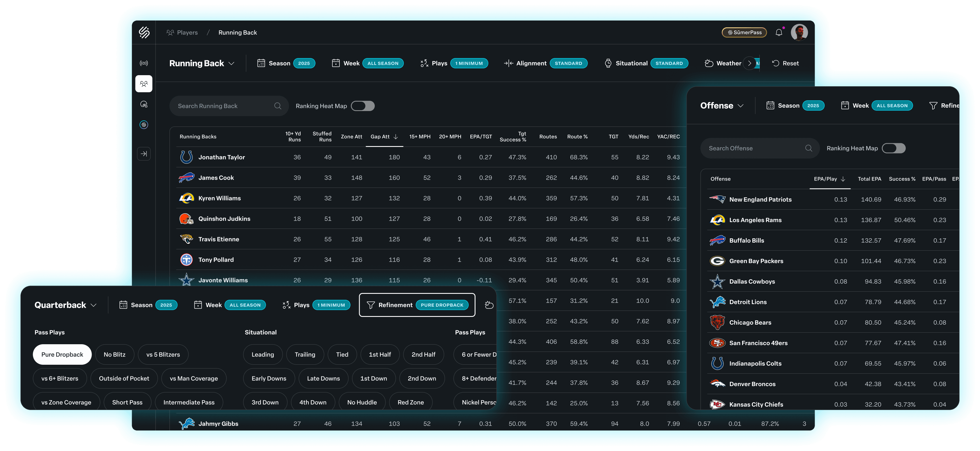The width and height of the screenshot is (980, 451).
Task: Click the weather icon in Quarterback panel
Action: click(489, 305)
